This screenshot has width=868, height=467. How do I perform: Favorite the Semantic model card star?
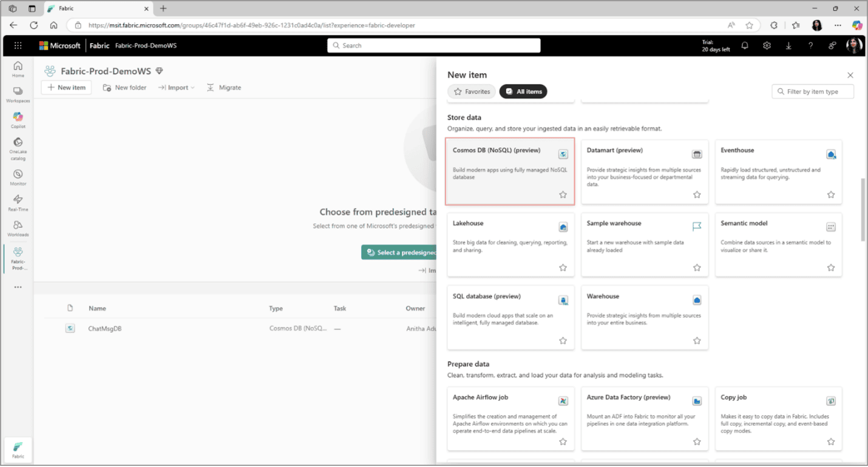pos(831,267)
